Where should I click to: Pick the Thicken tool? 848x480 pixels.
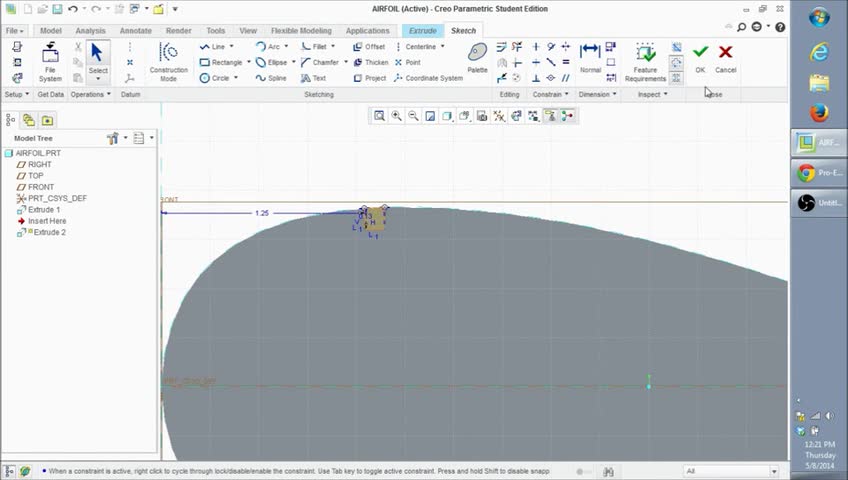coord(370,62)
